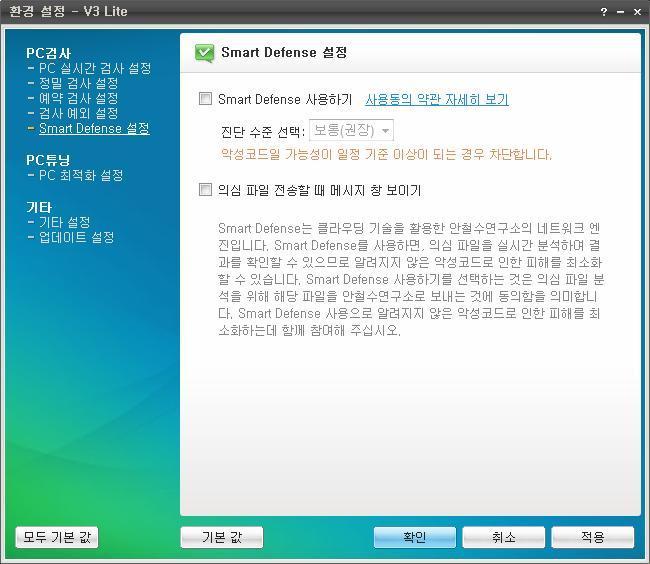This screenshot has width=650, height=564.
Task: Apply settings with 적용 button
Action: tap(592, 537)
